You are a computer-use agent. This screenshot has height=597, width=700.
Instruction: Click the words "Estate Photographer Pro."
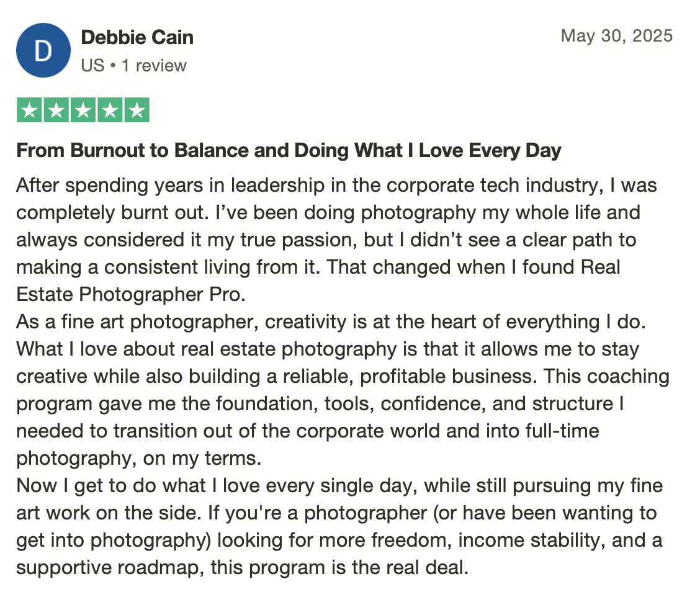[x=131, y=294]
